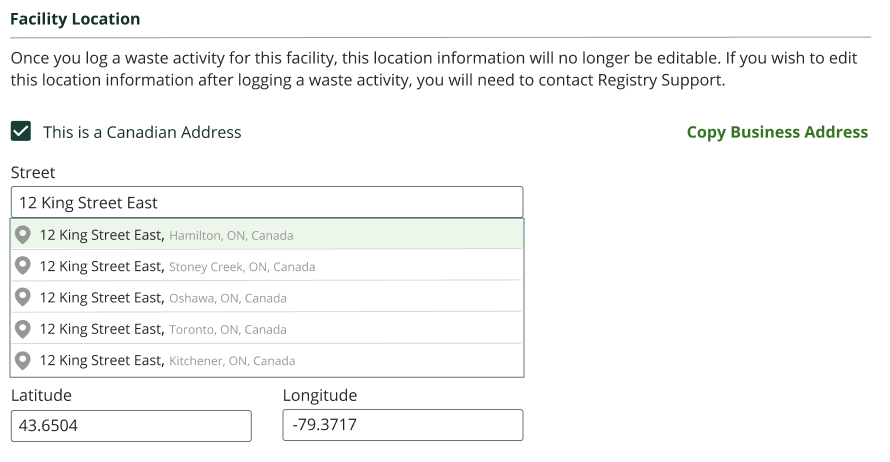The height and width of the screenshot is (462, 890).
Task: Click the Facility Location section heading
Action: [x=75, y=19]
